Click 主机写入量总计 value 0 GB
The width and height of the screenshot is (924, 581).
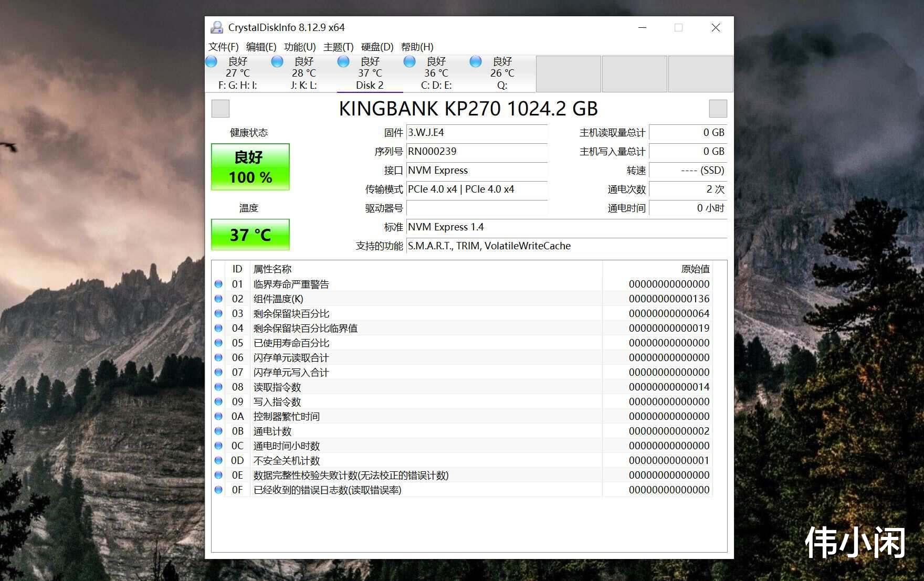[688, 152]
